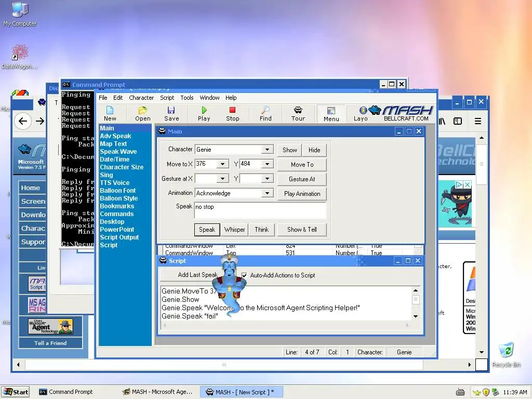Save the script via Save toolbar icon

(x=171, y=113)
